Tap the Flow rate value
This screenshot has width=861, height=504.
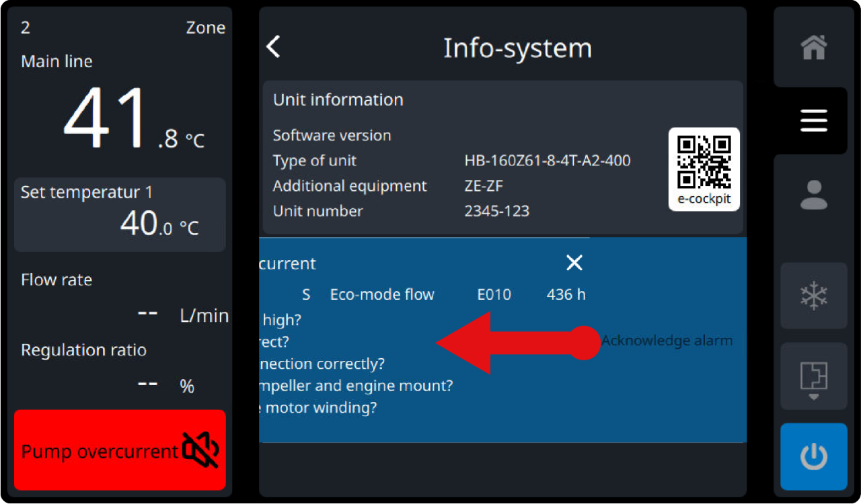pyautogui.click(x=147, y=314)
